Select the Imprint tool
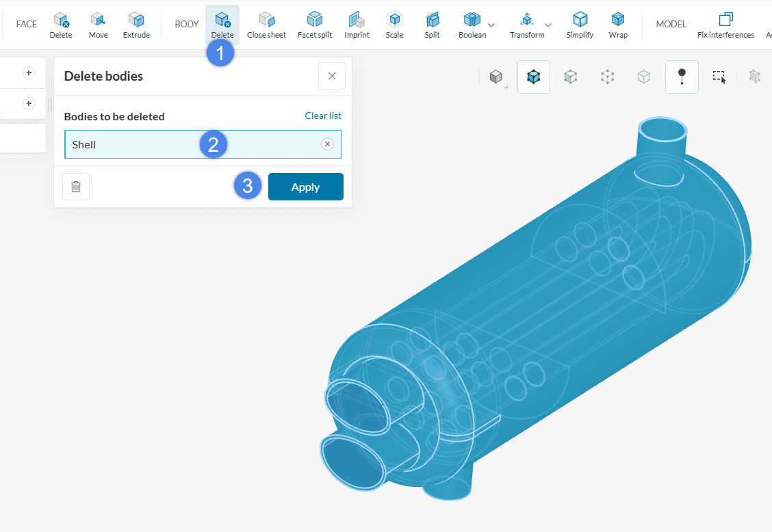Screen dimensions: 772x532 [357, 24]
